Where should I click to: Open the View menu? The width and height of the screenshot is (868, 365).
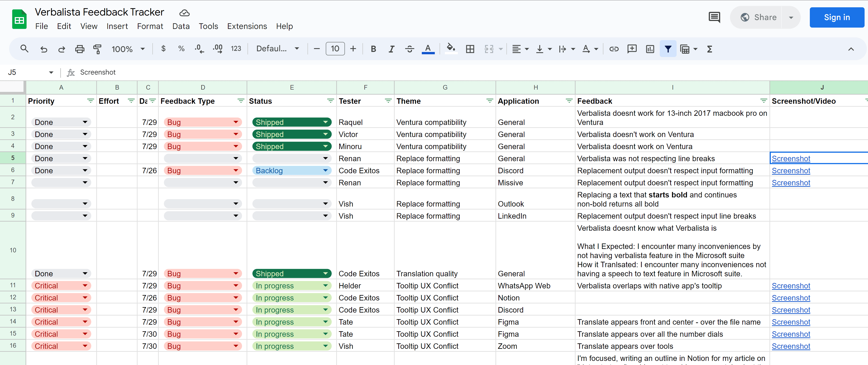(89, 26)
